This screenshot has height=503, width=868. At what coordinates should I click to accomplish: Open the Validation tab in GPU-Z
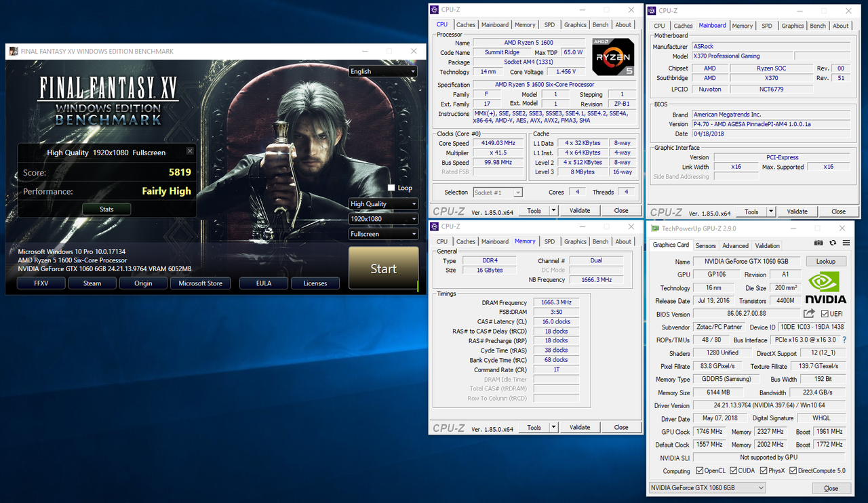(x=767, y=245)
